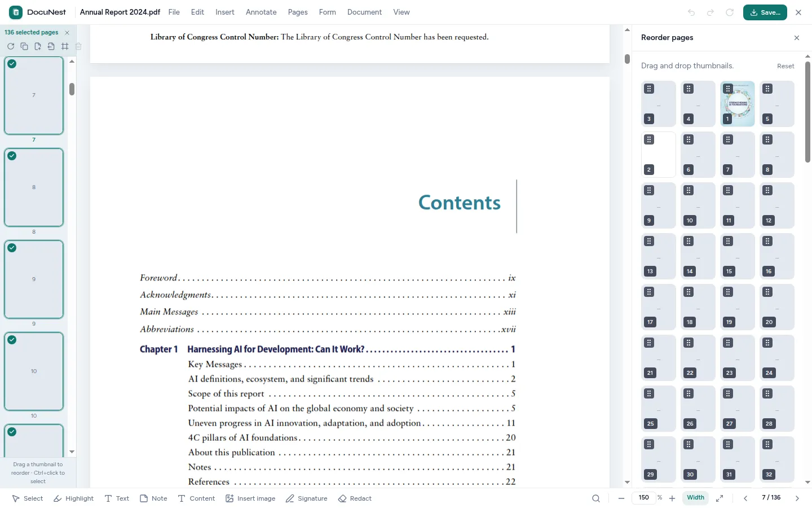The height and width of the screenshot is (508, 812).
Task: Click Chapter 1 Harnessing AI for Development entry
Action: point(327,349)
